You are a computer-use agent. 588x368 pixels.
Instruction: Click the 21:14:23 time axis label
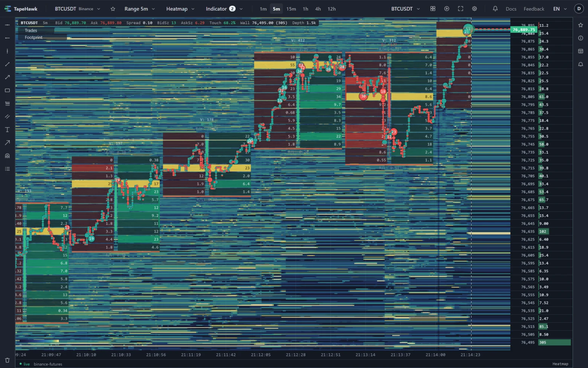coord(470,355)
